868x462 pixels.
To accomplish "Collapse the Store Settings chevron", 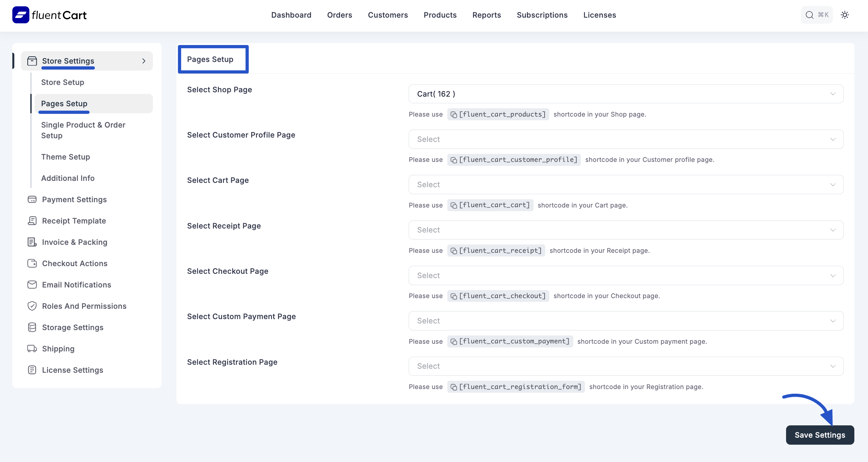I will tap(144, 61).
